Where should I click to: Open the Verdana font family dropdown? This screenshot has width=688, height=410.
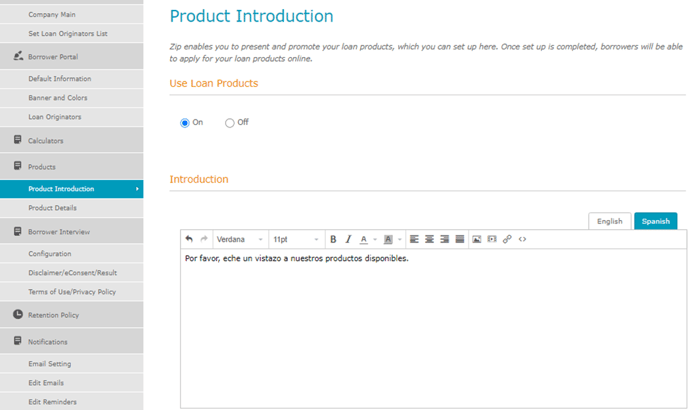coord(240,240)
